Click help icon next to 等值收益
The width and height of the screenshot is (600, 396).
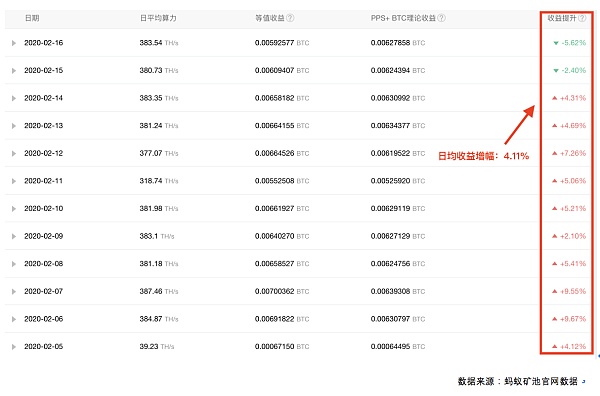290,18
